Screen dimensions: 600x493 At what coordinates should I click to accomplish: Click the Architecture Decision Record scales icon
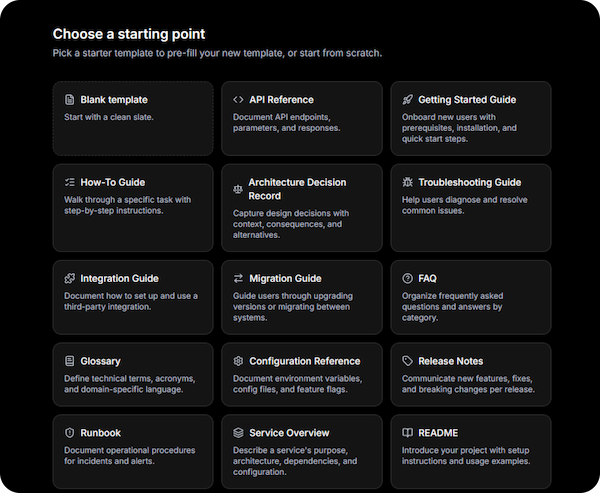click(238, 187)
